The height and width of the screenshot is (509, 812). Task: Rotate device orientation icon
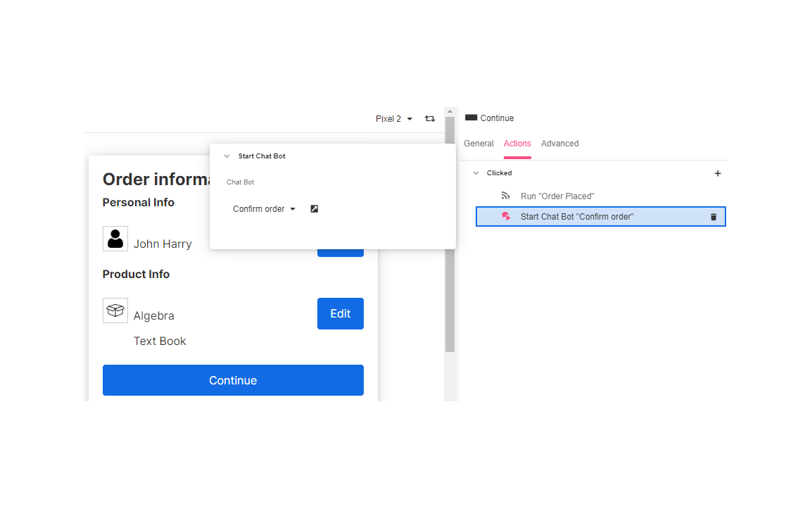coord(430,119)
